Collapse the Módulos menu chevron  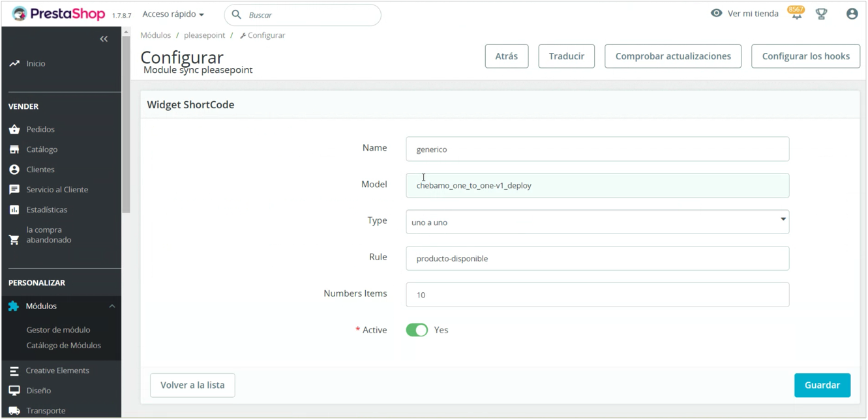[x=112, y=307]
